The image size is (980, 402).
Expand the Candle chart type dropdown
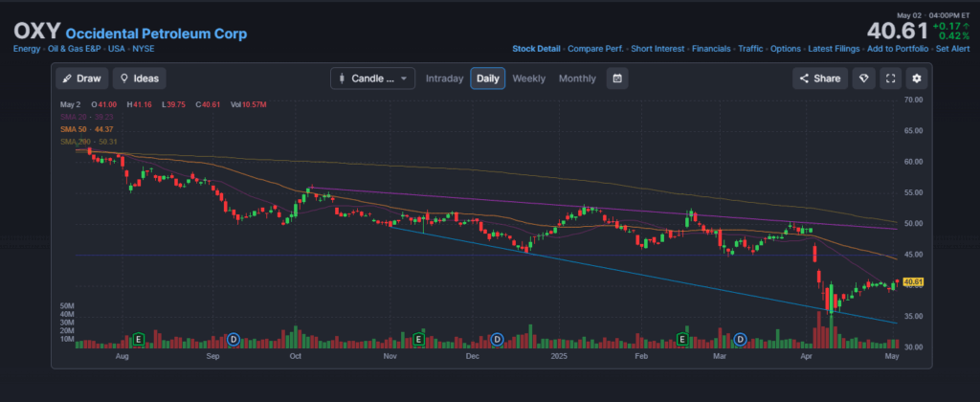click(372, 78)
